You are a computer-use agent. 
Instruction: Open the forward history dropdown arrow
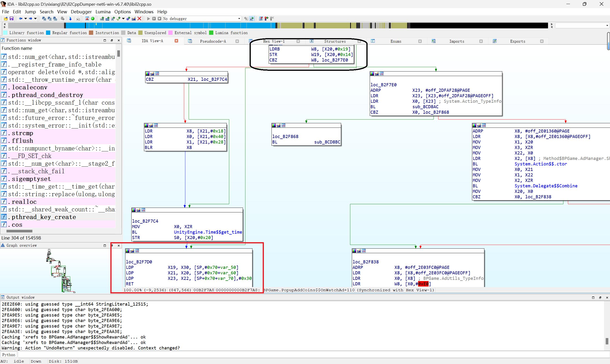point(35,19)
